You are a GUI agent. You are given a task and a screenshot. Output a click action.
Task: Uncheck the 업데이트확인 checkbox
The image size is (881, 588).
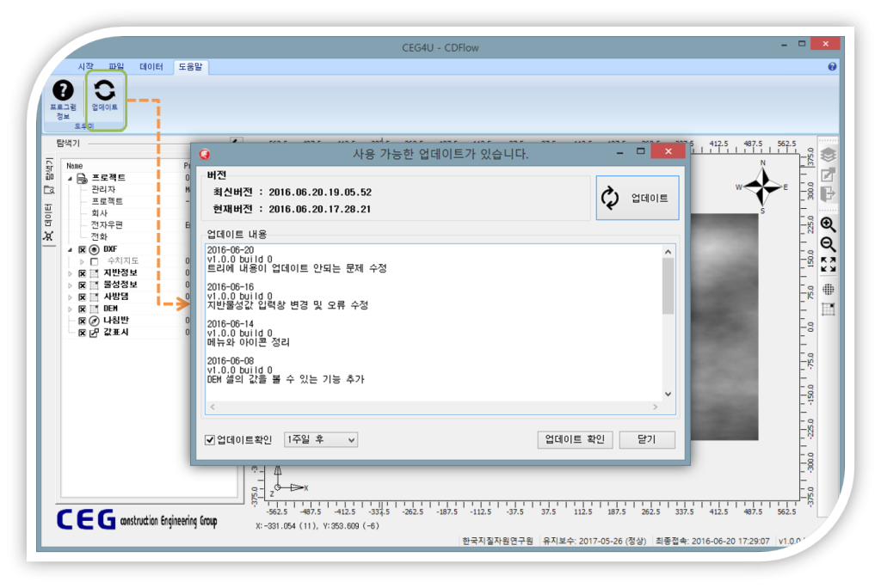210,440
